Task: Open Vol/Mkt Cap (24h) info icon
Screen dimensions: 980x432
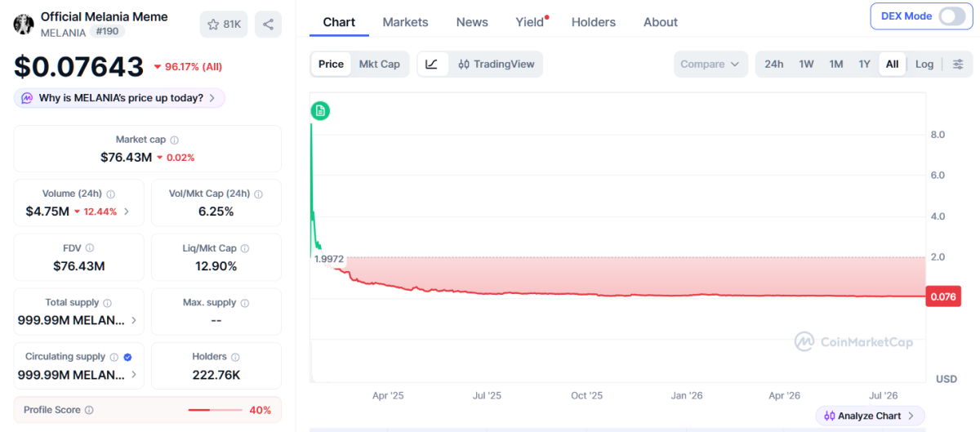Action: pyautogui.click(x=258, y=194)
